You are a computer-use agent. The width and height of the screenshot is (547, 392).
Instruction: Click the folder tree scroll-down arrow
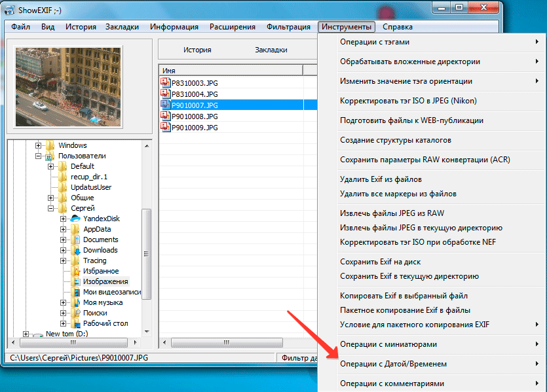[147, 332]
